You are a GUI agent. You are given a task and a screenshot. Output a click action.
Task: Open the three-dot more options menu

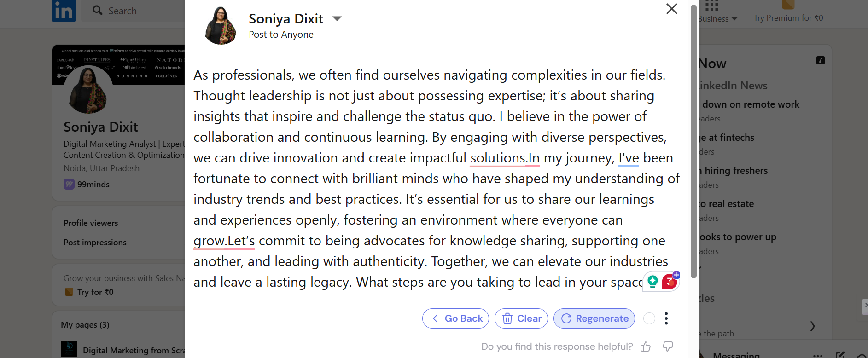(666, 318)
